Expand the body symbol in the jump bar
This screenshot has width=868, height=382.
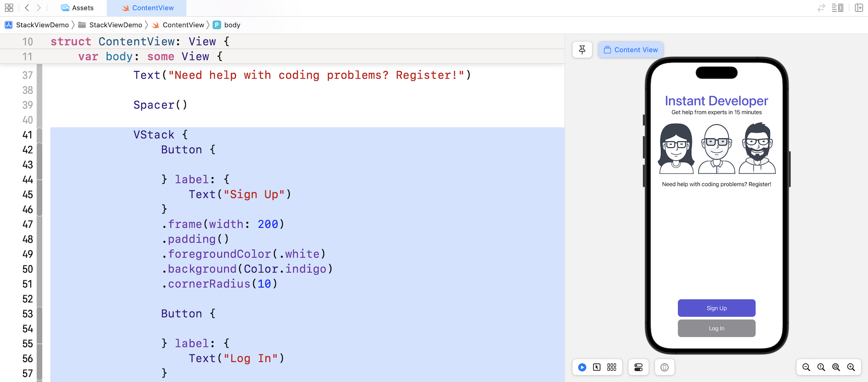pyautogui.click(x=232, y=25)
